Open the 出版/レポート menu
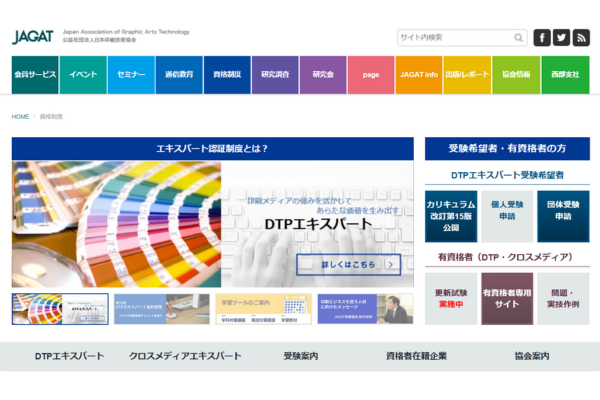Image resolution: width=600 pixels, height=400 pixels. pyautogui.click(x=467, y=75)
